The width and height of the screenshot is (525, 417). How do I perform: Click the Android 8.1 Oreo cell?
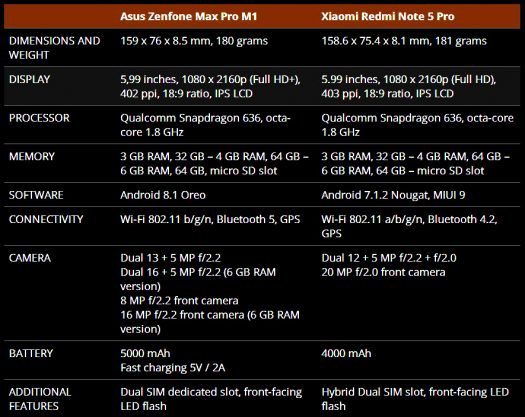point(163,195)
